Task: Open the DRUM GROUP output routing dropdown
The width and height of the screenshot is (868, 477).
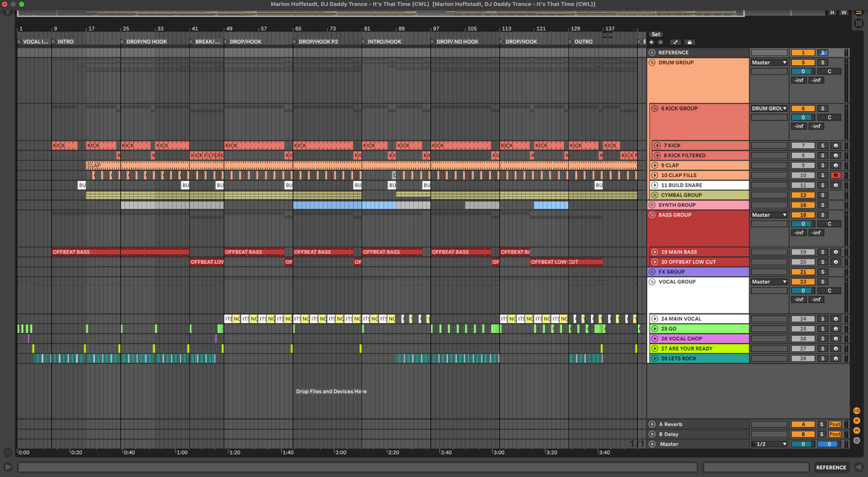Action: 769,63
